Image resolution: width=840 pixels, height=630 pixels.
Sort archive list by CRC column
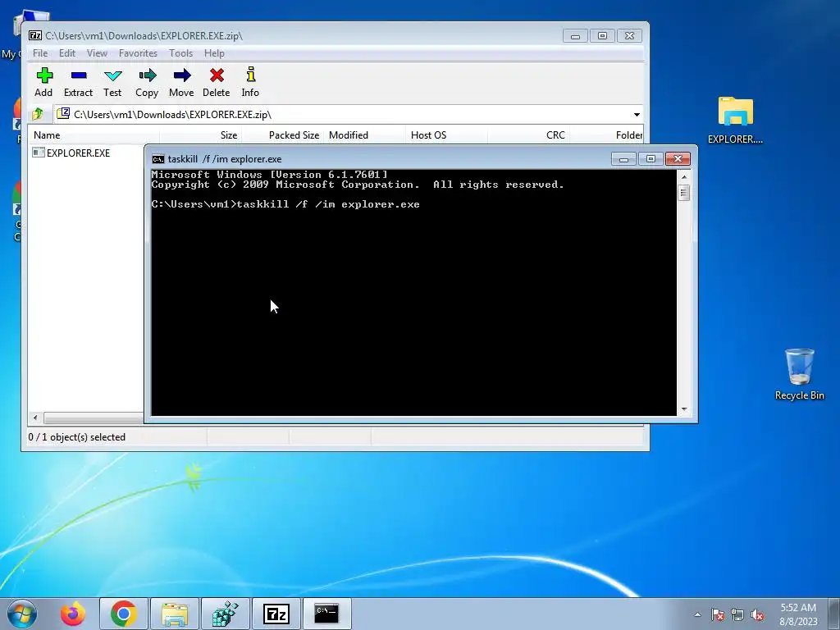(529, 135)
